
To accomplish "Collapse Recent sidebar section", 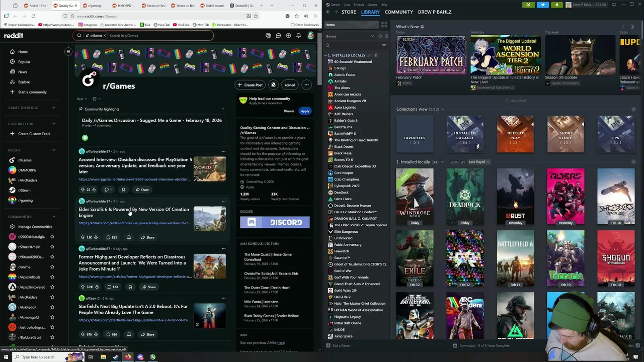I will coord(54,150).
